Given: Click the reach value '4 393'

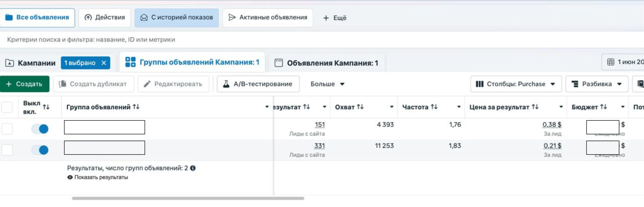Looking at the screenshot, I should (x=385, y=124).
